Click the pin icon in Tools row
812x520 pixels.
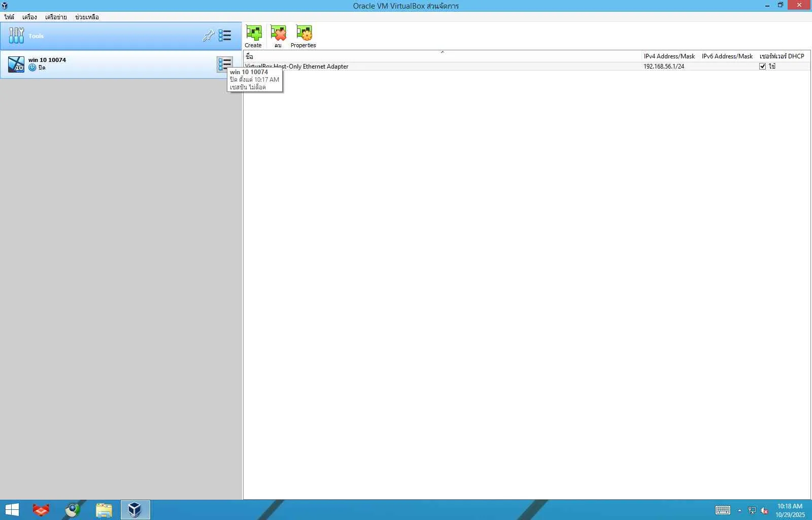coord(208,36)
